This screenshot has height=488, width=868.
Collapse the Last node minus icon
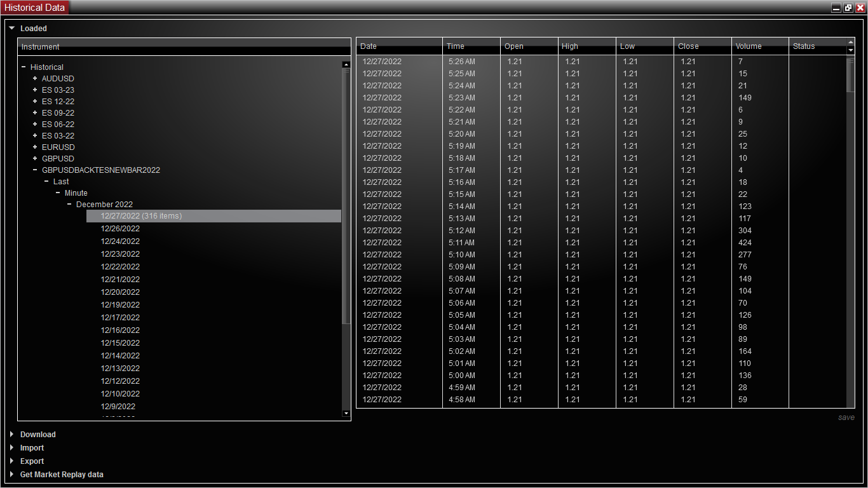(47, 181)
